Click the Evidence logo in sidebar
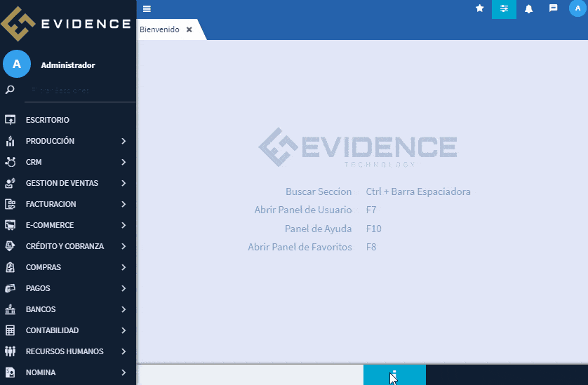Viewport: 588px width, 385px height. 66,24
